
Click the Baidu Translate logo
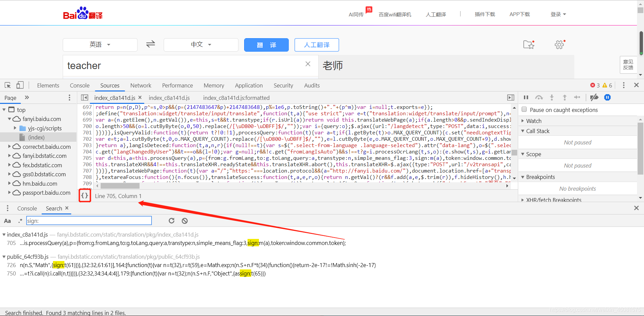click(x=83, y=13)
